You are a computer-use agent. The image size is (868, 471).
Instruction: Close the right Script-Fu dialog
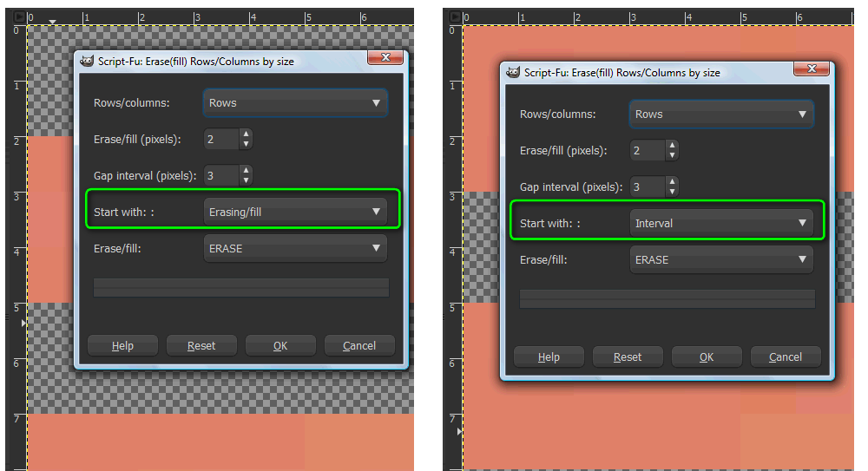click(x=812, y=68)
